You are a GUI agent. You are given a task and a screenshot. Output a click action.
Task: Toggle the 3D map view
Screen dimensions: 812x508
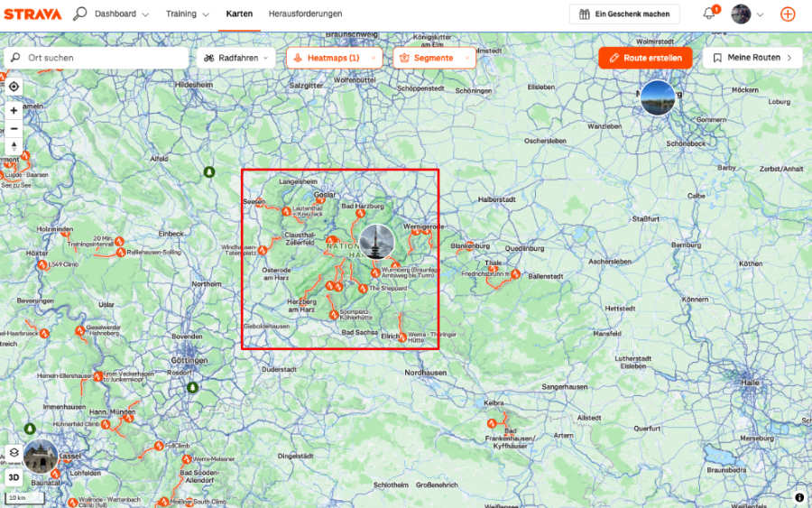coord(14,477)
